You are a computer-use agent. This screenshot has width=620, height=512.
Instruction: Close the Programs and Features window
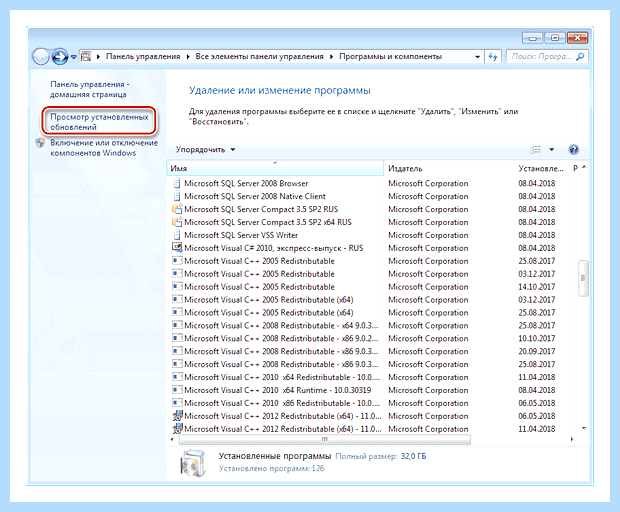(577, 38)
